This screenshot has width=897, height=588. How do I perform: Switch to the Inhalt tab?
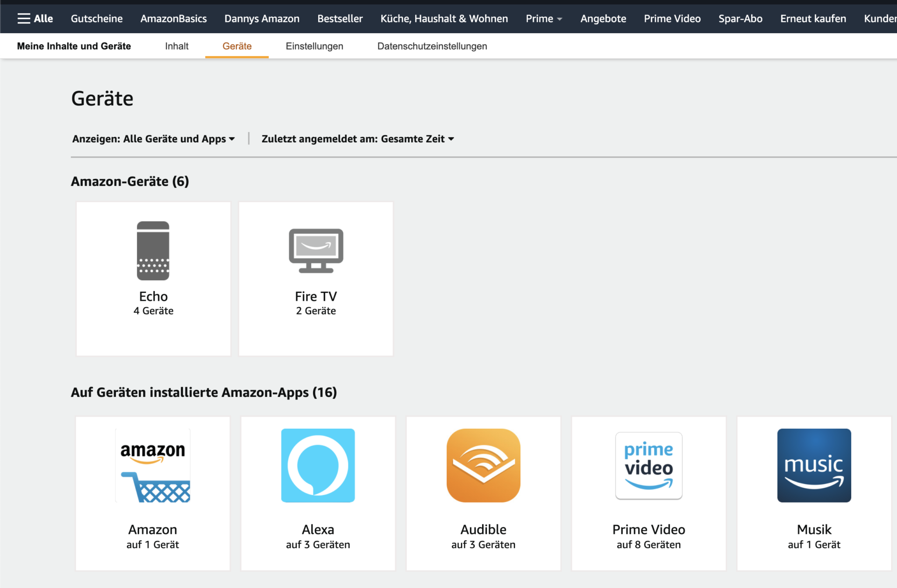tap(177, 46)
